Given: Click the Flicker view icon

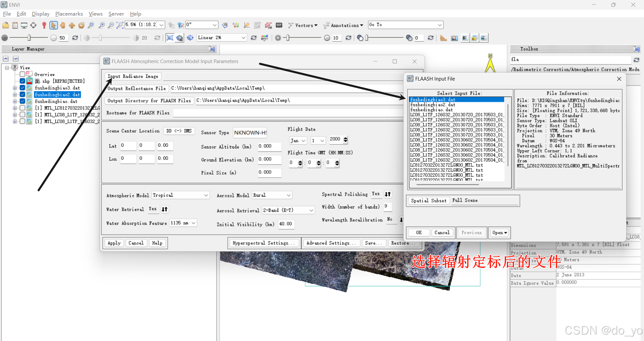Looking at the screenshot, I should (x=474, y=38).
